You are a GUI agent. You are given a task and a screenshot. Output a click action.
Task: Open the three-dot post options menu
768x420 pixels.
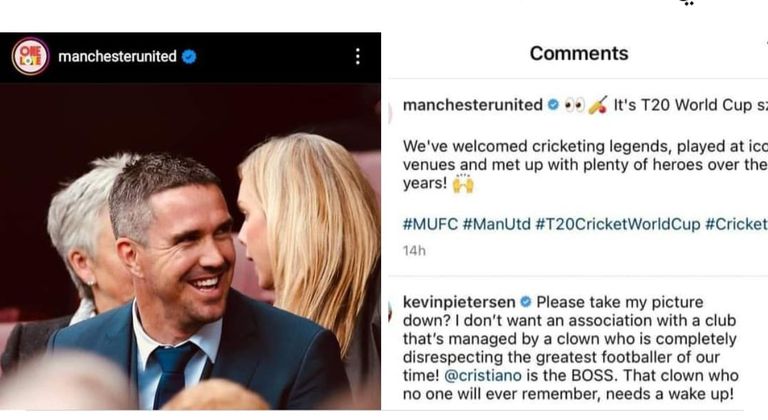358,56
